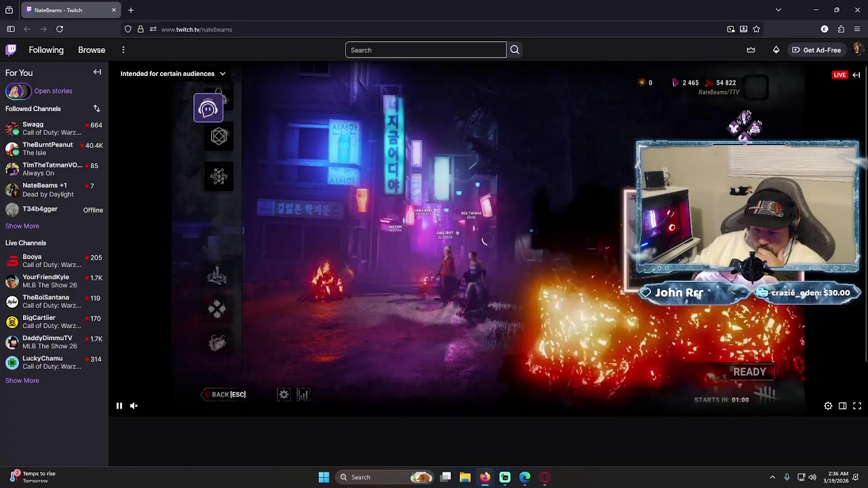Open Swagg channel
Viewport: 868px width, 488px height.
[54, 128]
